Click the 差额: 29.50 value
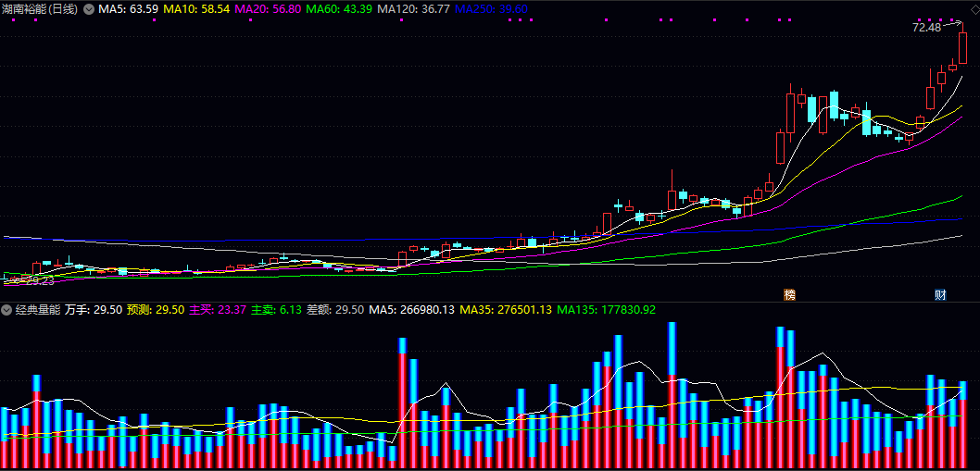 pyautogui.click(x=335, y=309)
